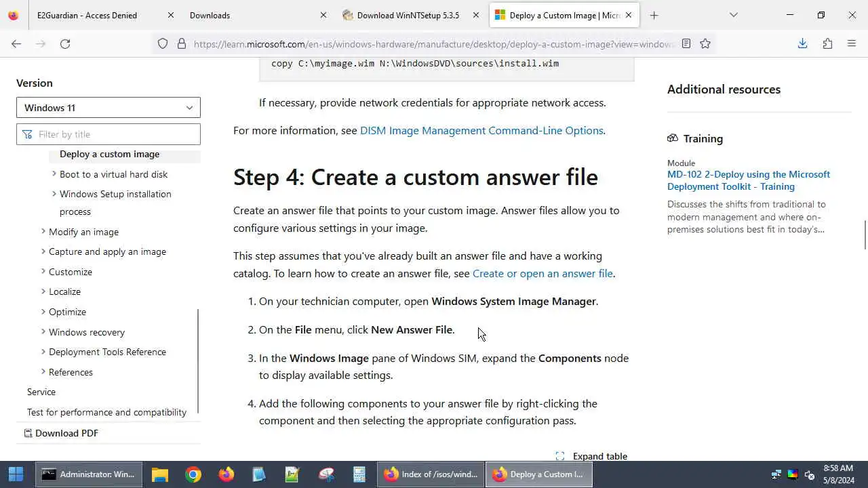
Task: Open the Firefox hamburger menu
Action: click(852, 43)
